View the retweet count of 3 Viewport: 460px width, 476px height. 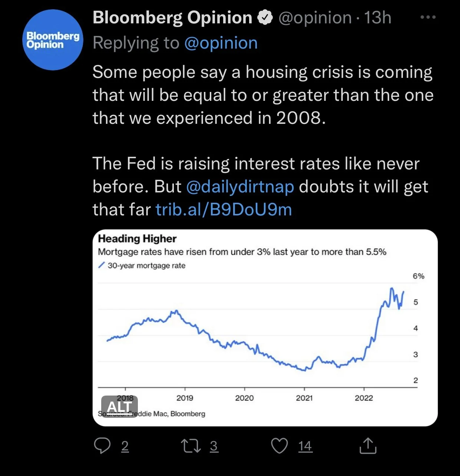[x=214, y=446]
